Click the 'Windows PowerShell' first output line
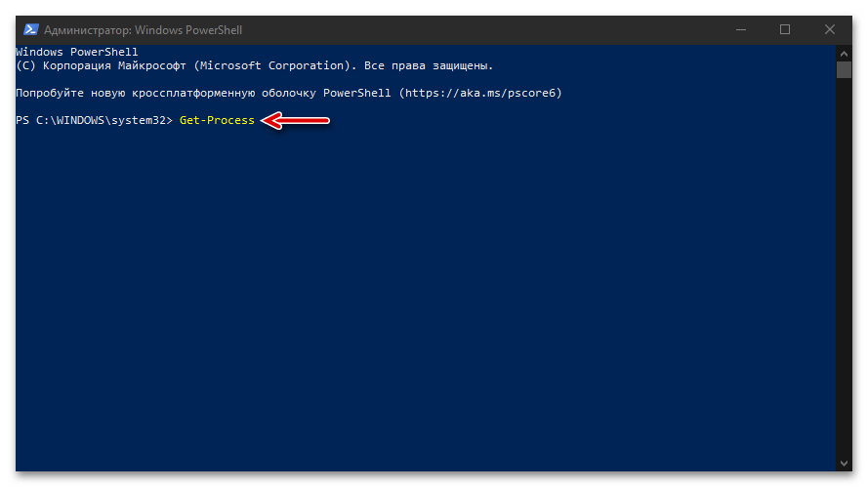The height and width of the screenshot is (487, 868). tap(77, 52)
